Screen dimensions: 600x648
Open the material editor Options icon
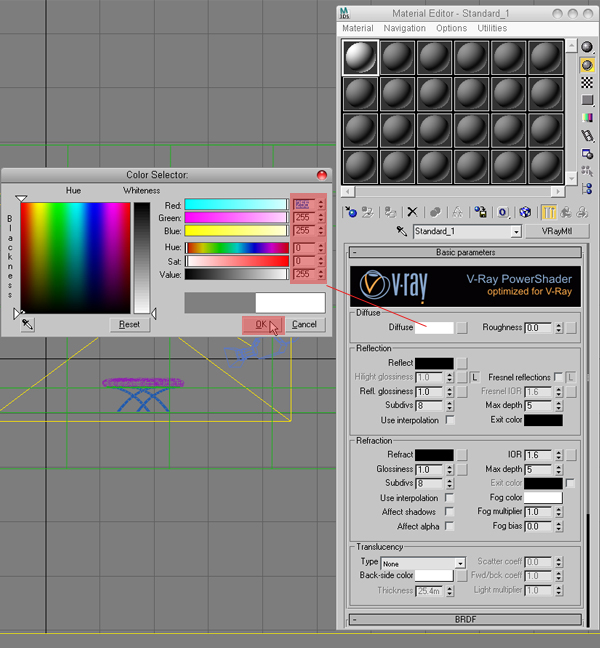coord(587,154)
